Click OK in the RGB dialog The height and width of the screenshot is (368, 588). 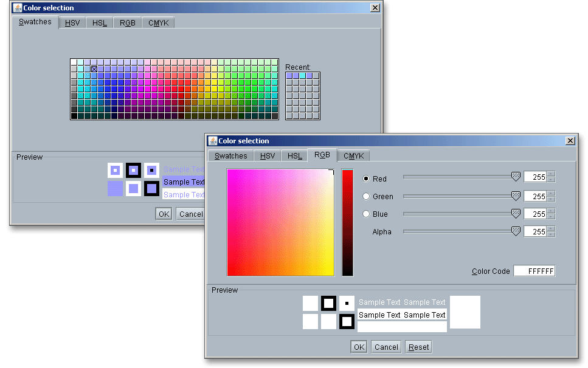[359, 347]
